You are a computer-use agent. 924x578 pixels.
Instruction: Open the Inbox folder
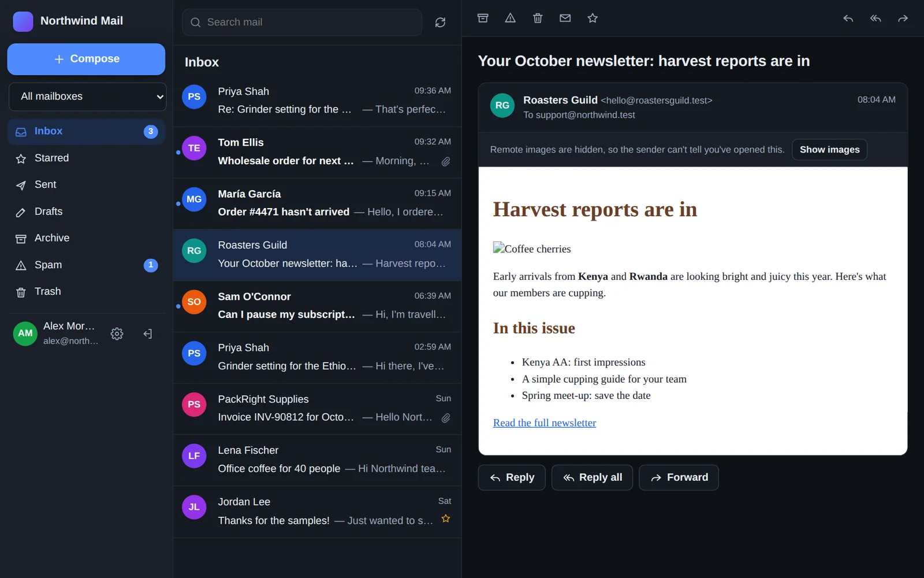coord(86,131)
